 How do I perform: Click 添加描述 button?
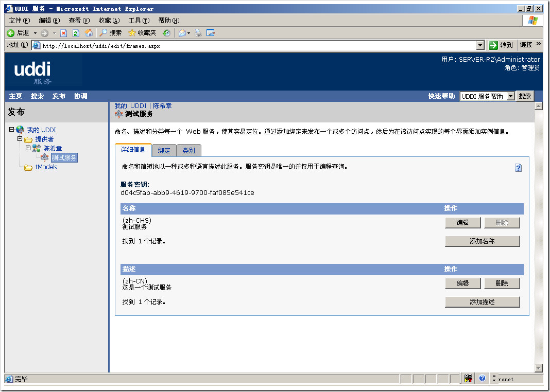pyautogui.click(x=483, y=301)
